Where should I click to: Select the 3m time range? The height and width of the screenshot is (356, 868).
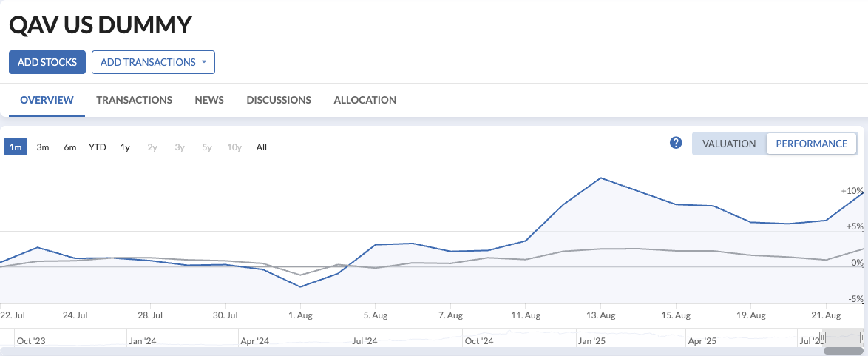pos(43,147)
